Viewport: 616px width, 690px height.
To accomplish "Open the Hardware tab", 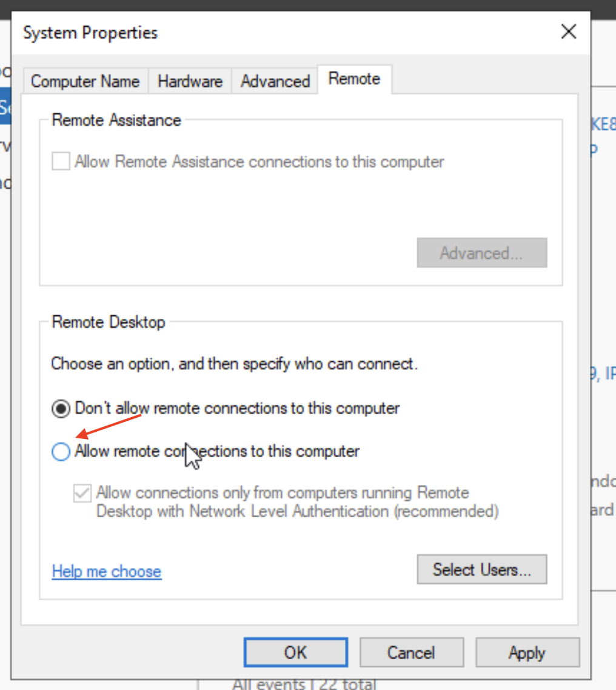I will tap(190, 81).
